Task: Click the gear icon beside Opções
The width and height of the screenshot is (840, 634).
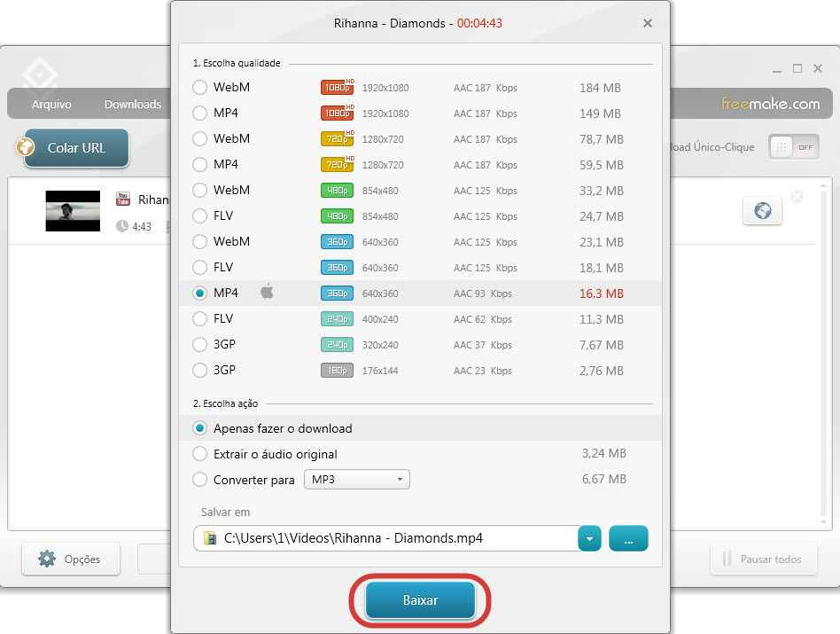Action: (47, 559)
